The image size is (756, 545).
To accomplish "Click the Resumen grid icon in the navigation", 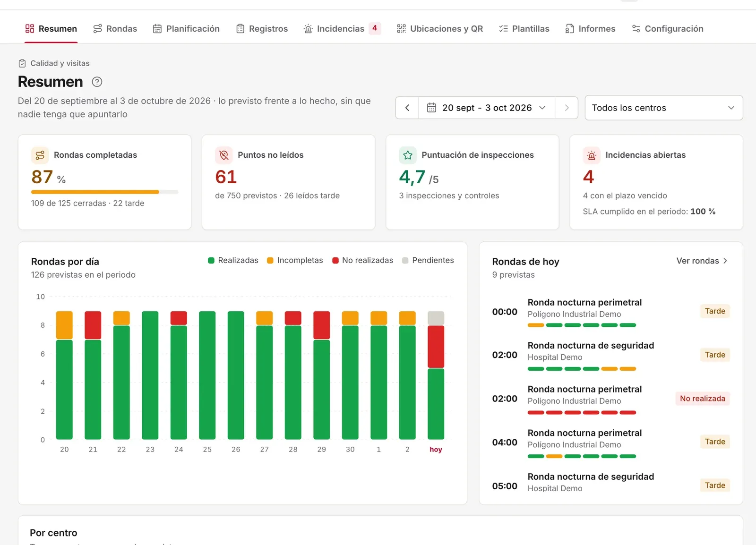I will (x=30, y=29).
